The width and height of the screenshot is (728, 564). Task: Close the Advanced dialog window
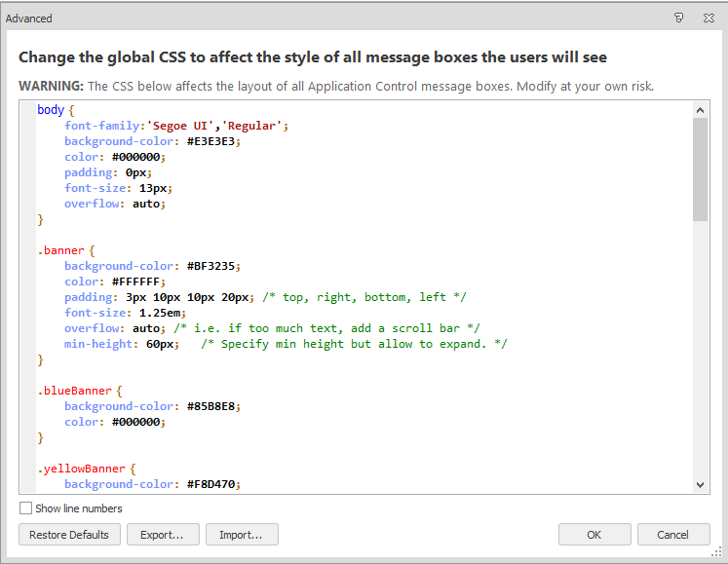coord(709,18)
